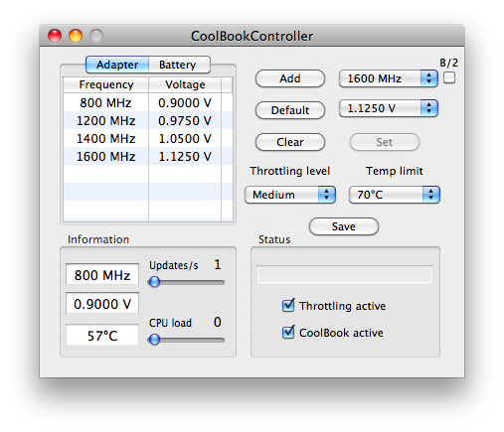504x432 pixels.
Task: Toggle the B/2 checkbox
Action: click(449, 77)
